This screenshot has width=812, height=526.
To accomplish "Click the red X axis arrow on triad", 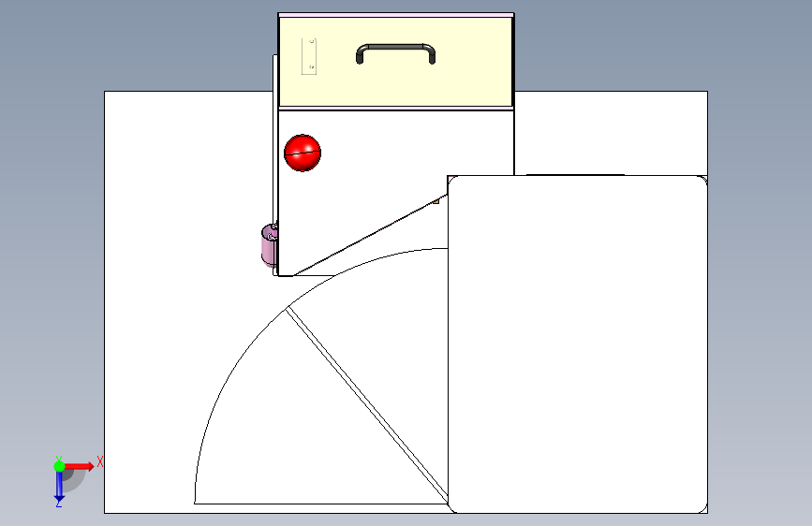I will 79,466.
